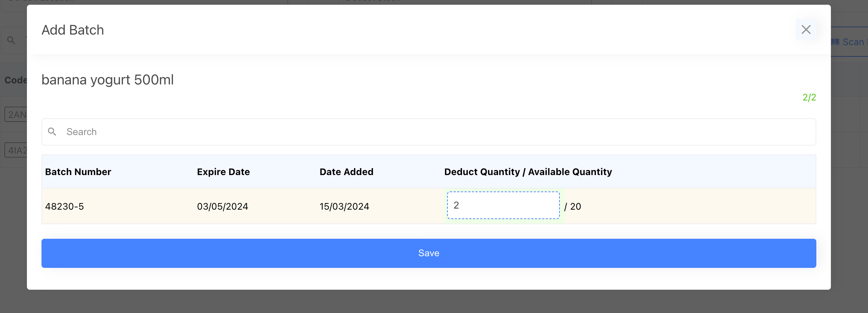The height and width of the screenshot is (313, 868).
Task: Edit the deduct quantity input box
Action: (x=503, y=206)
